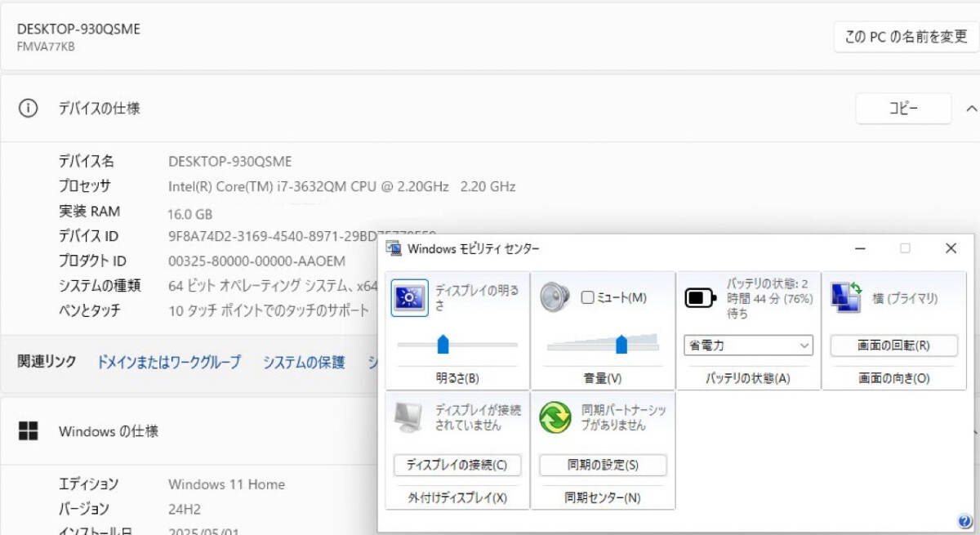
Task: Click the info icon beside デバイスの仕様
Action: coord(29,108)
